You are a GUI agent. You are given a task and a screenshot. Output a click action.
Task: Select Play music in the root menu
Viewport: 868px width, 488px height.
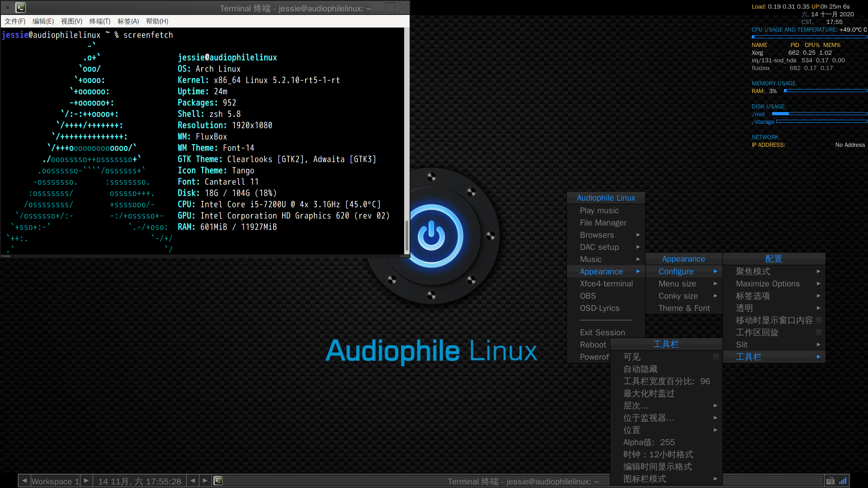click(x=606, y=211)
